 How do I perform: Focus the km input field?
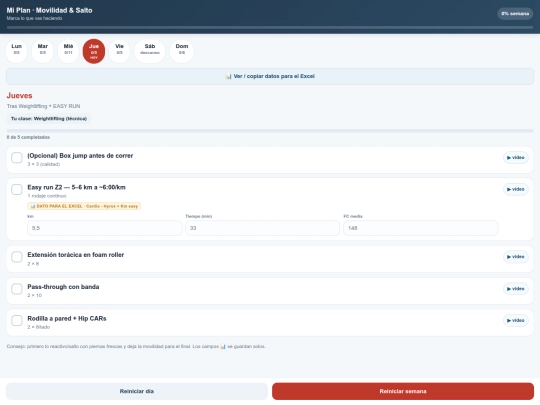[x=104, y=228]
